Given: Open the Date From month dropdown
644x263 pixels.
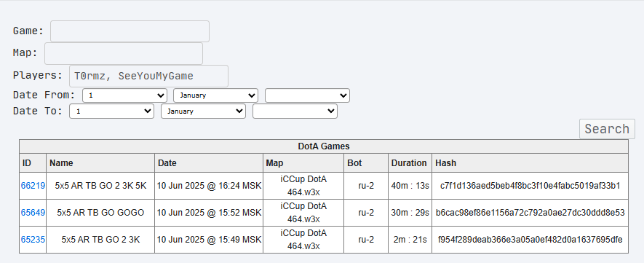Looking at the screenshot, I should pyautogui.click(x=215, y=95).
